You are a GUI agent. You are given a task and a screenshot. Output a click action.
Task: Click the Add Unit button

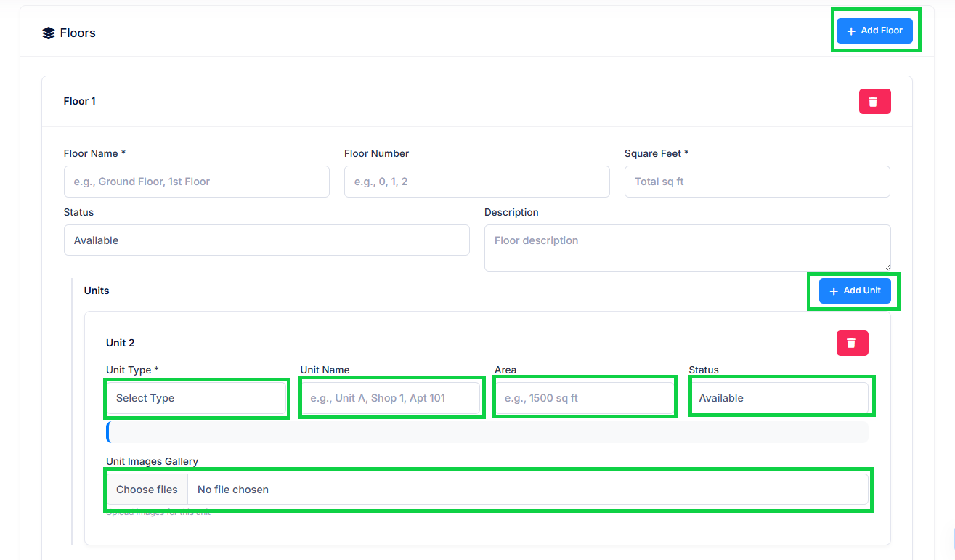click(x=854, y=291)
